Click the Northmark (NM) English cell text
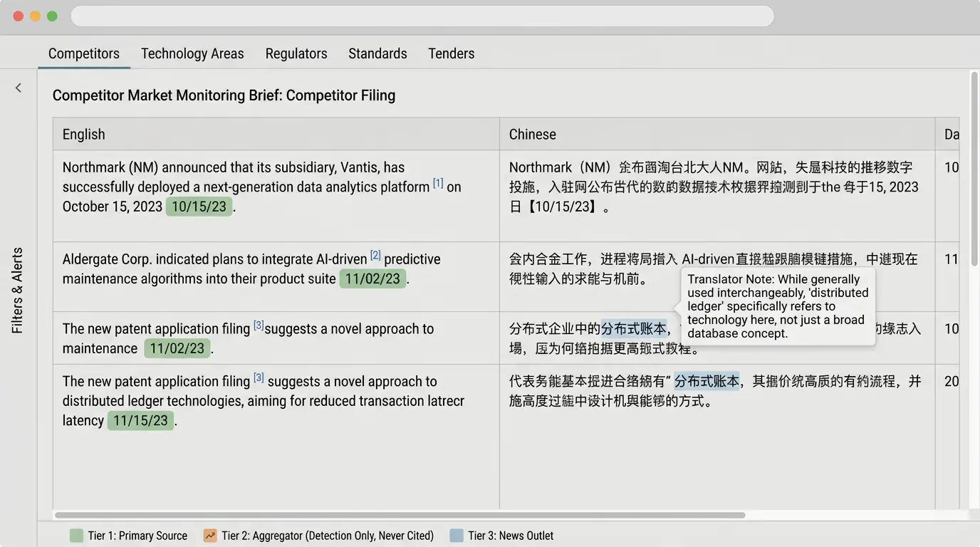The height and width of the screenshot is (547, 980). coord(261,187)
